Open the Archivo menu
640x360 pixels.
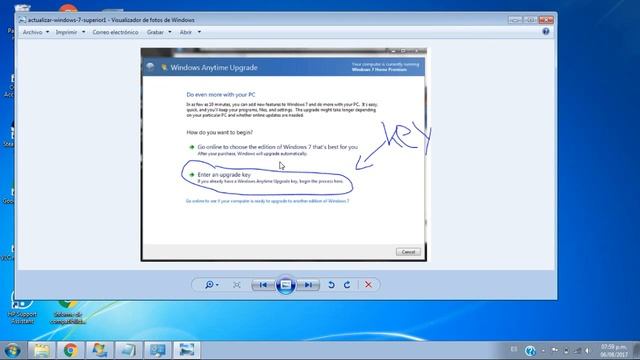coord(36,32)
